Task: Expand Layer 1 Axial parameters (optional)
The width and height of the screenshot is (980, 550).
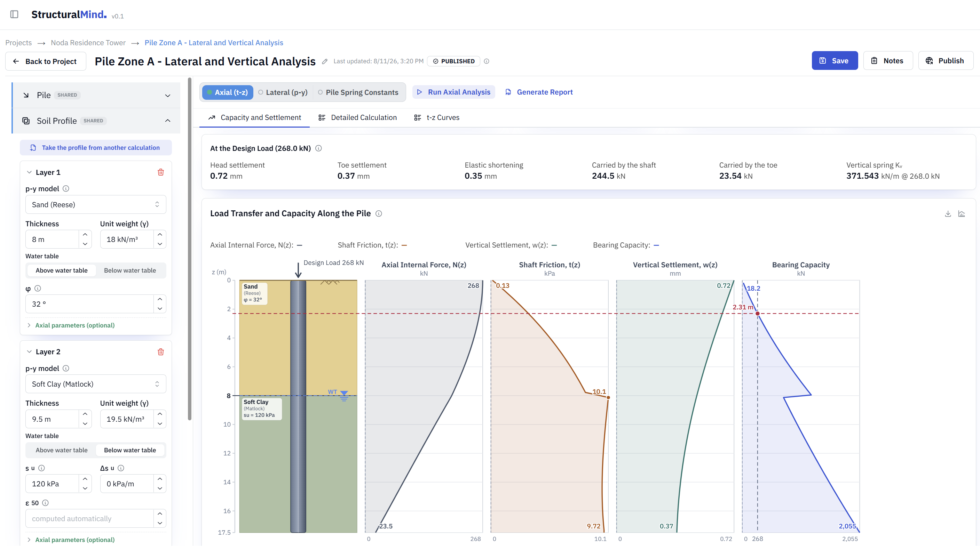Action: 74,325
